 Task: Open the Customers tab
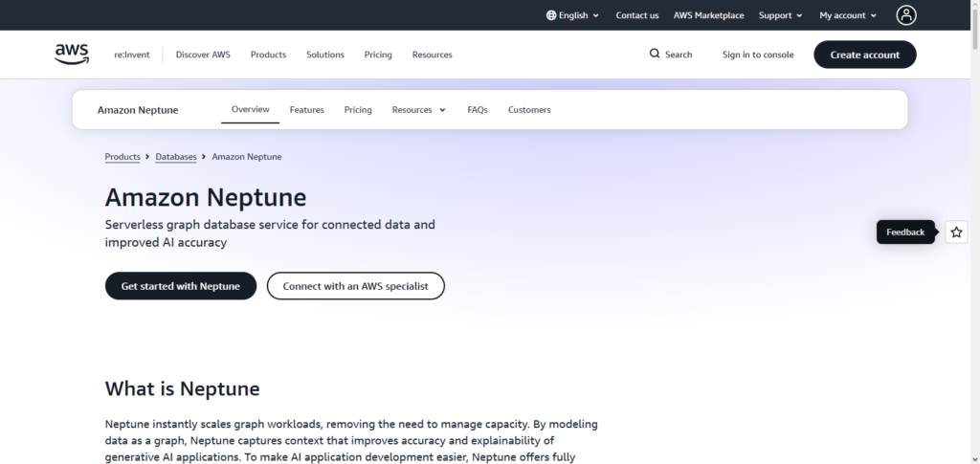[529, 110]
